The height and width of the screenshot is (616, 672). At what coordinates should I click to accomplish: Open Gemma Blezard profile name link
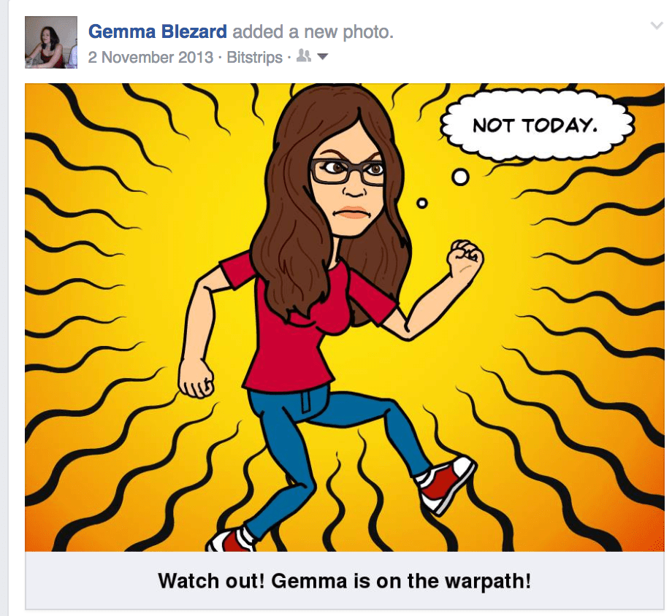point(157,31)
